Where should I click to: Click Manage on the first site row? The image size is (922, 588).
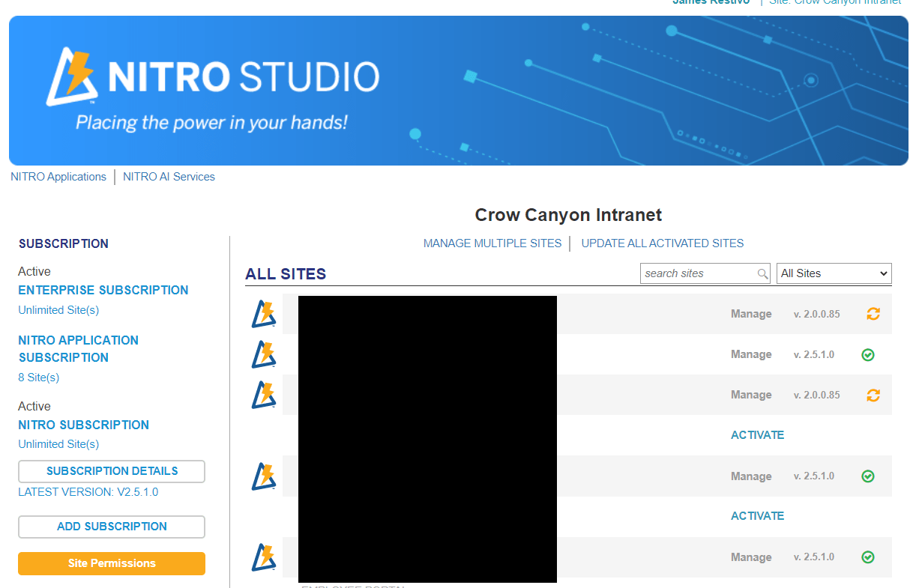pyautogui.click(x=751, y=314)
